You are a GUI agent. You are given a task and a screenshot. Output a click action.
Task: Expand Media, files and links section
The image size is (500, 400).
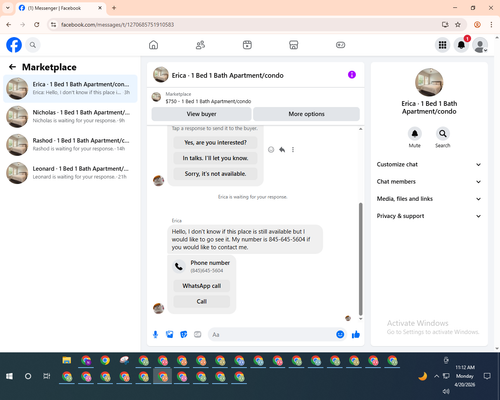pyautogui.click(x=429, y=199)
